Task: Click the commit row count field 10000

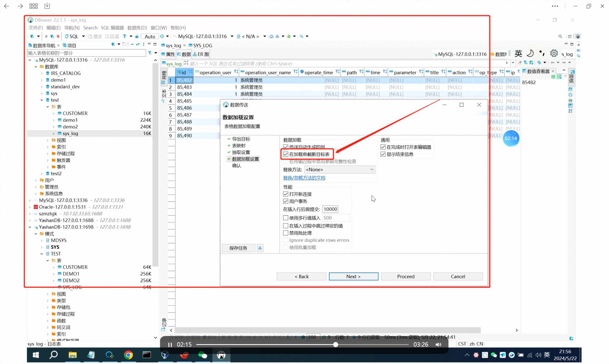Action: click(330, 209)
